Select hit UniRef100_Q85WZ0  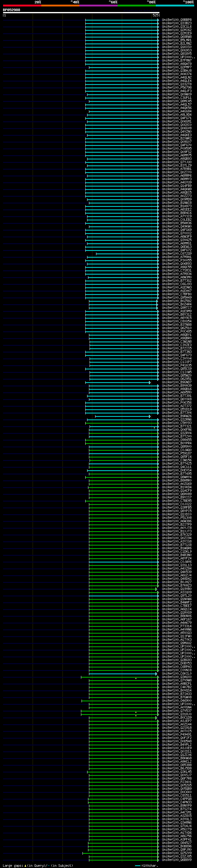pyautogui.click(x=176, y=375)
